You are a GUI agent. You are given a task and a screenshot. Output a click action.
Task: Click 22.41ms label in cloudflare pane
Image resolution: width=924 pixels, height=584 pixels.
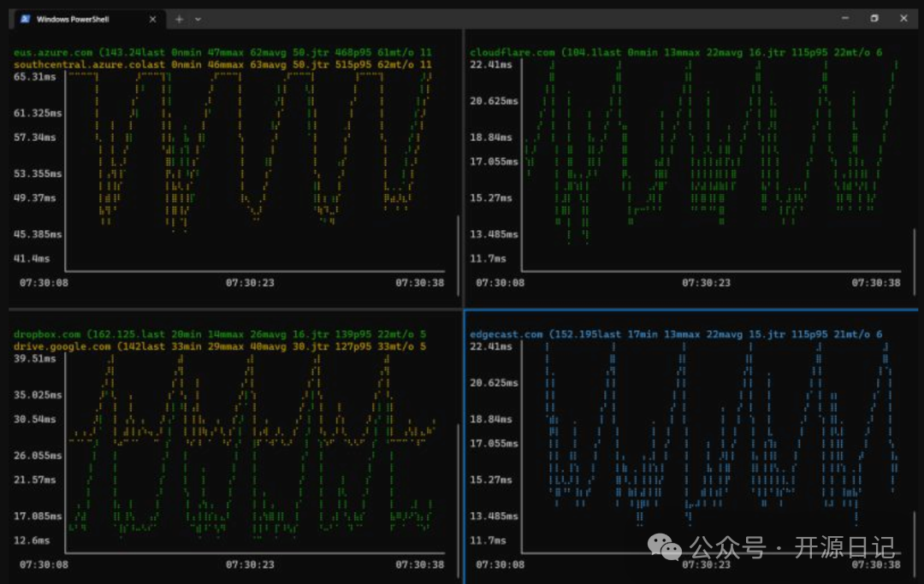coord(491,65)
